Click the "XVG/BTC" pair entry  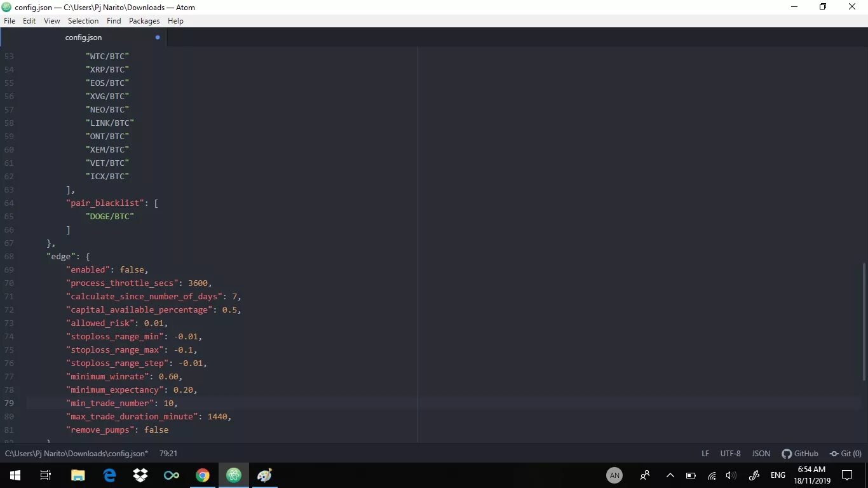(107, 97)
